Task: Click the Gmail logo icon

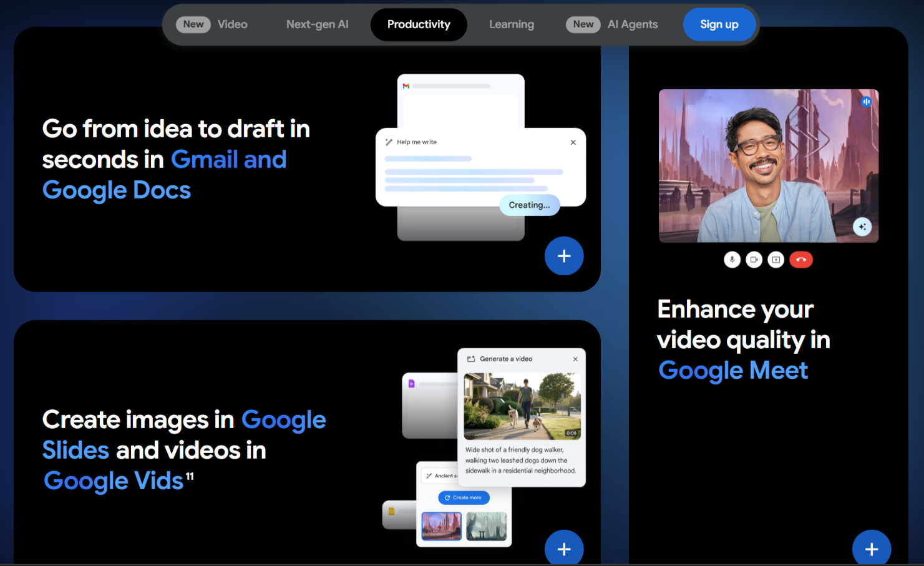Action: [406, 86]
